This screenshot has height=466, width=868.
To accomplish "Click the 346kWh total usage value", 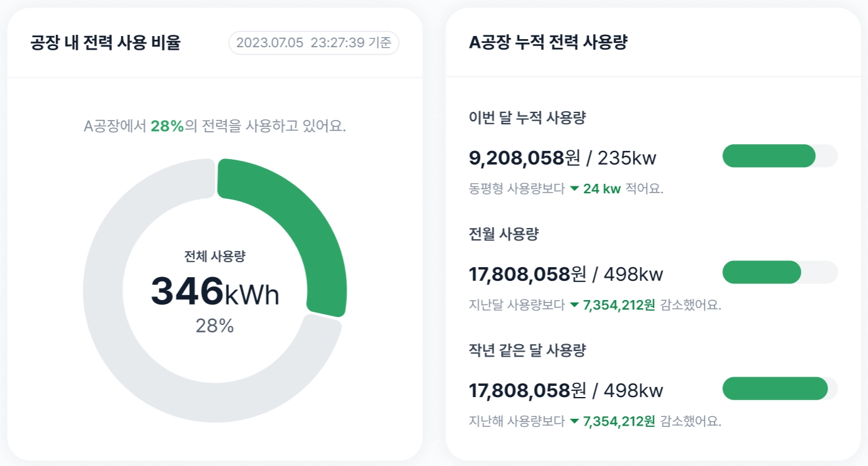I will coord(215,291).
